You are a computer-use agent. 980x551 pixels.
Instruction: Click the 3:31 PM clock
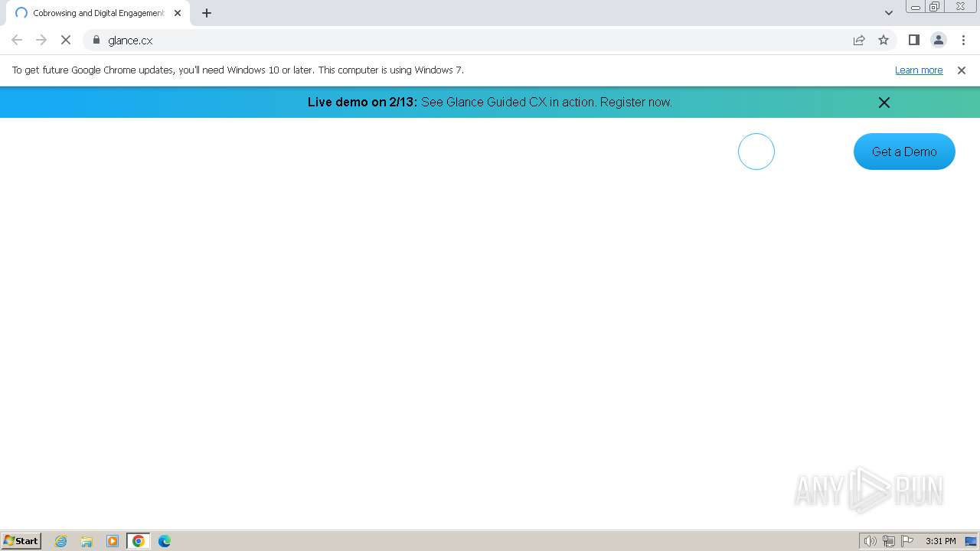941,541
